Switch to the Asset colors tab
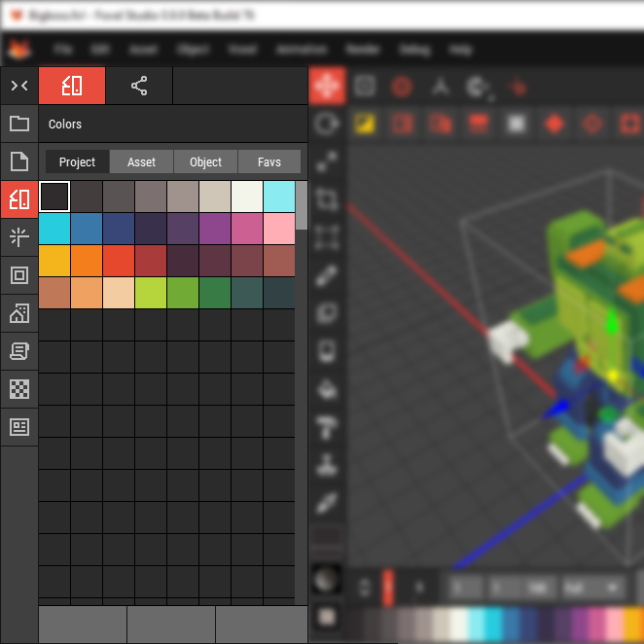The width and height of the screenshot is (644, 644). [x=141, y=162]
